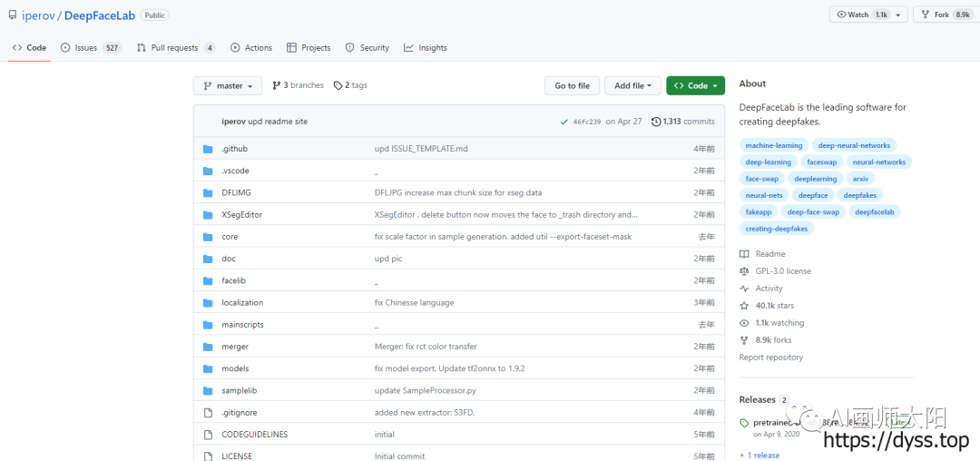This screenshot has height=461, width=980.
Task: Open the .github folder icon
Action: pyautogui.click(x=208, y=149)
